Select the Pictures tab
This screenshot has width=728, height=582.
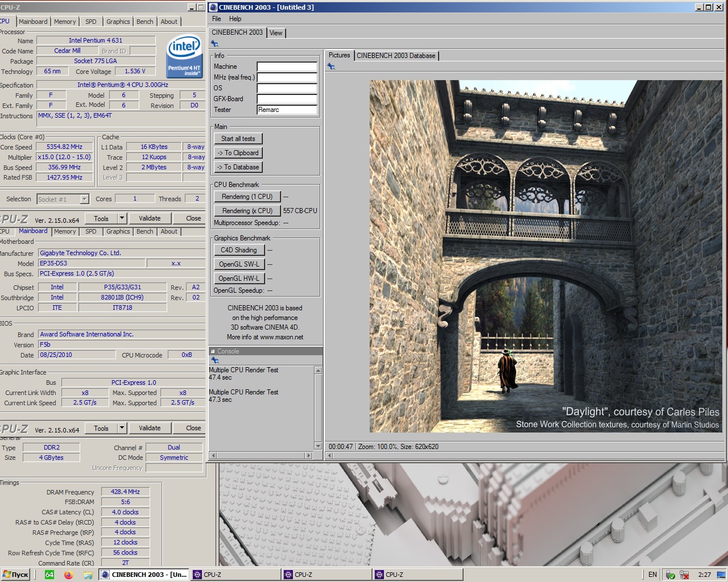click(339, 55)
